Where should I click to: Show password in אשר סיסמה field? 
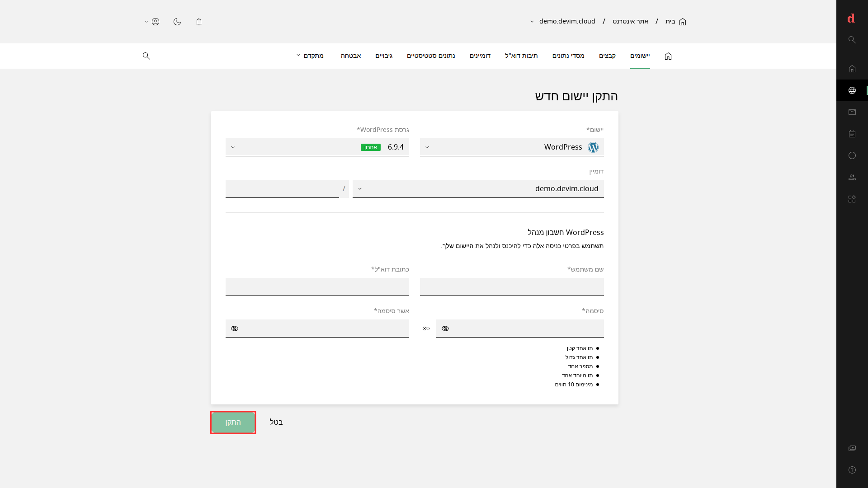235,328
